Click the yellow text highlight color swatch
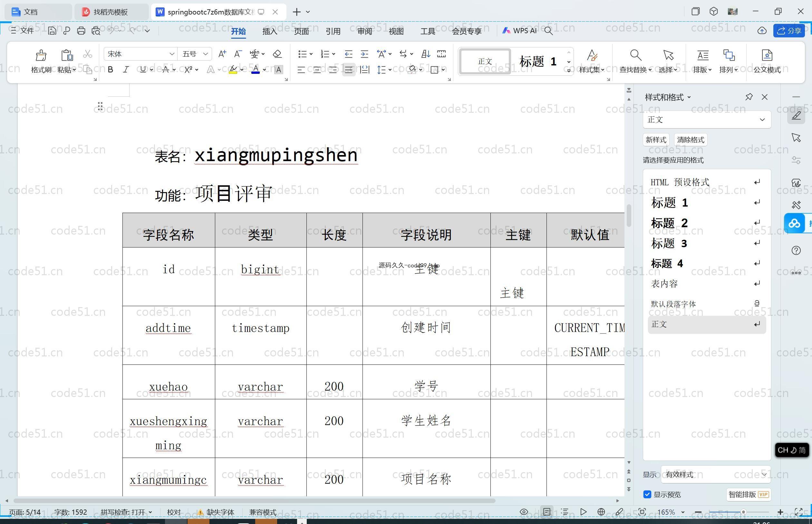 [233, 70]
